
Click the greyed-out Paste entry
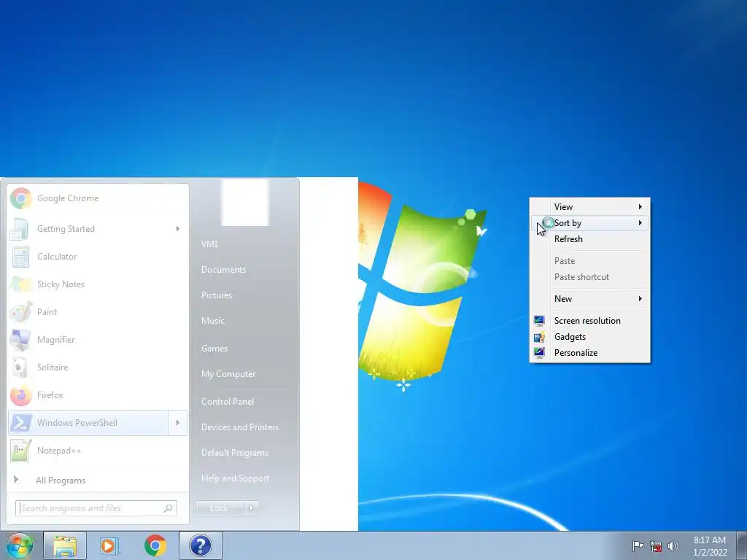point(589,261)
